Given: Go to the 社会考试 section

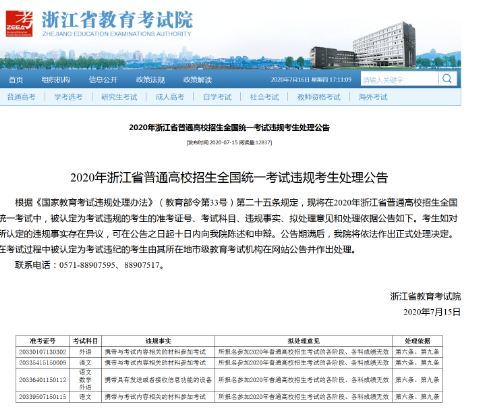Looking at the screenshot, I should click(x=264, y=97).
